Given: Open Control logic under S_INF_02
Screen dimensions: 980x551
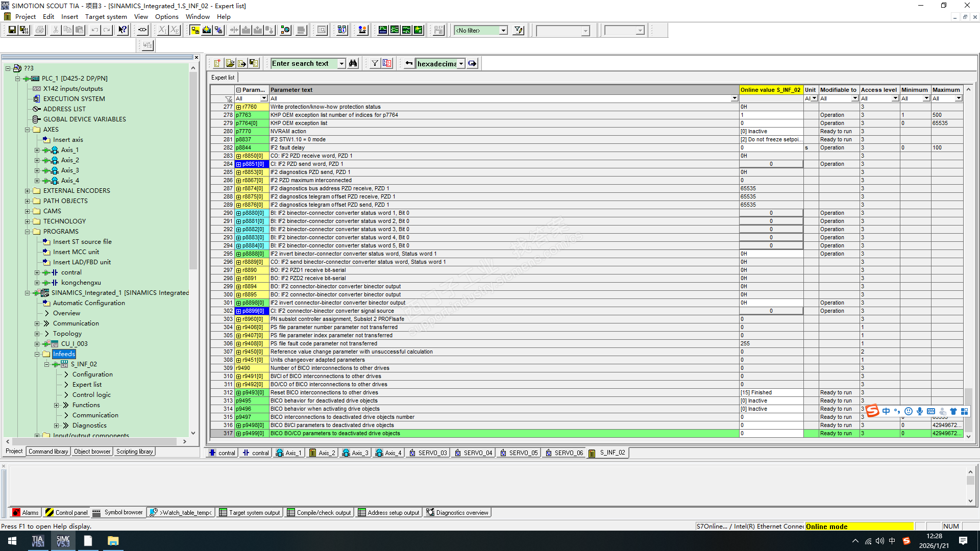Looking at the screenshot, I should [91, 395].
